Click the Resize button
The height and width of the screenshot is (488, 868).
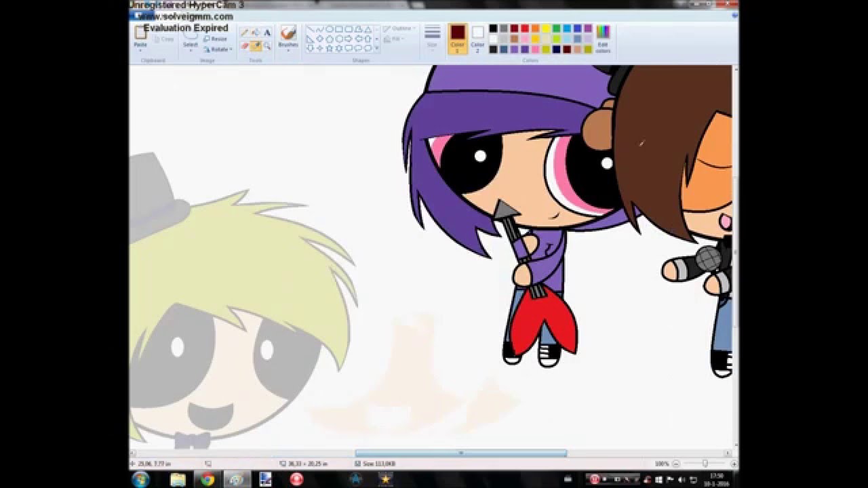pyautogui.click(x=216, y=39)
